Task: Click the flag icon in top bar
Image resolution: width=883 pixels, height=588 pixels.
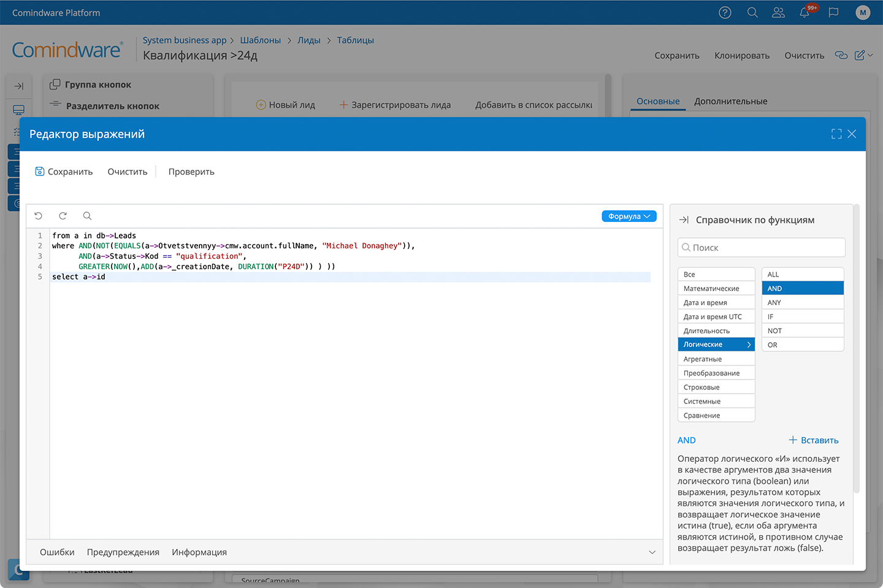Action: (833, 13)
